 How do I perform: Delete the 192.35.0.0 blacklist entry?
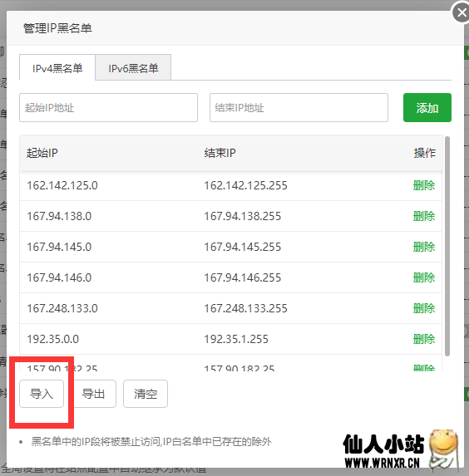point(424,339)
